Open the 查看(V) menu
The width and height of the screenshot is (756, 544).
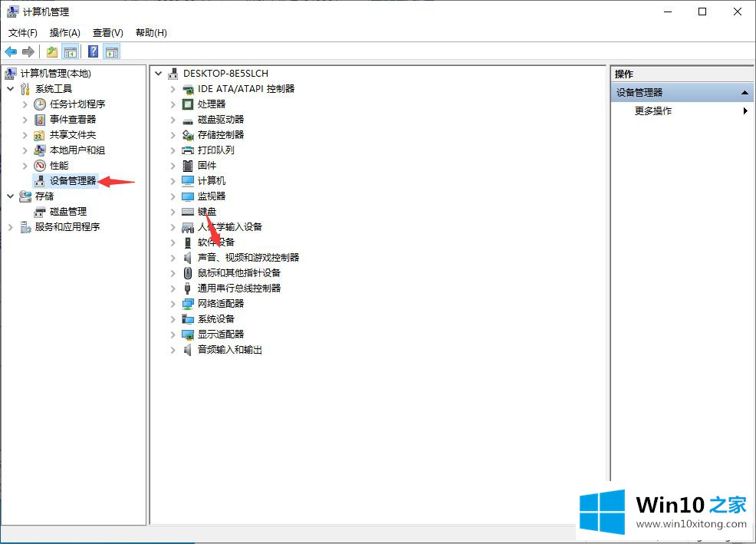pos(107,33)
